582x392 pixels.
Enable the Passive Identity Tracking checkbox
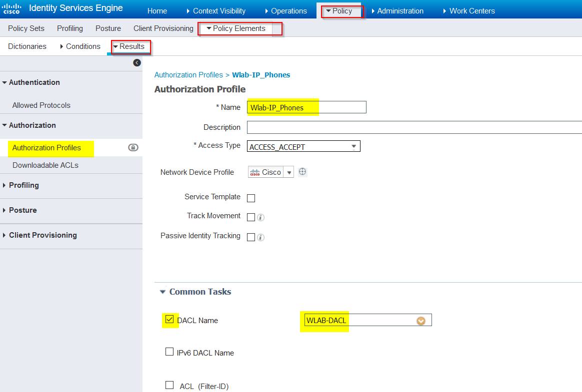(251, 237)
